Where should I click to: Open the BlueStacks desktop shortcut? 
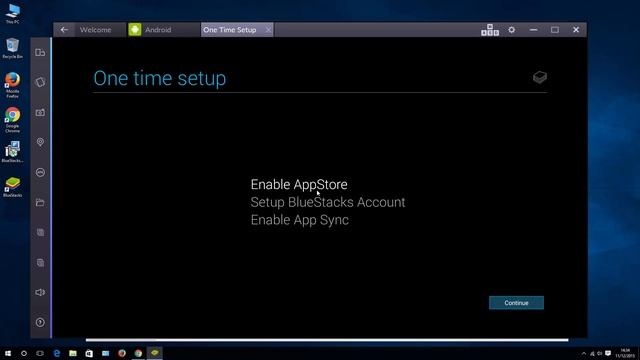click(13, 187)
